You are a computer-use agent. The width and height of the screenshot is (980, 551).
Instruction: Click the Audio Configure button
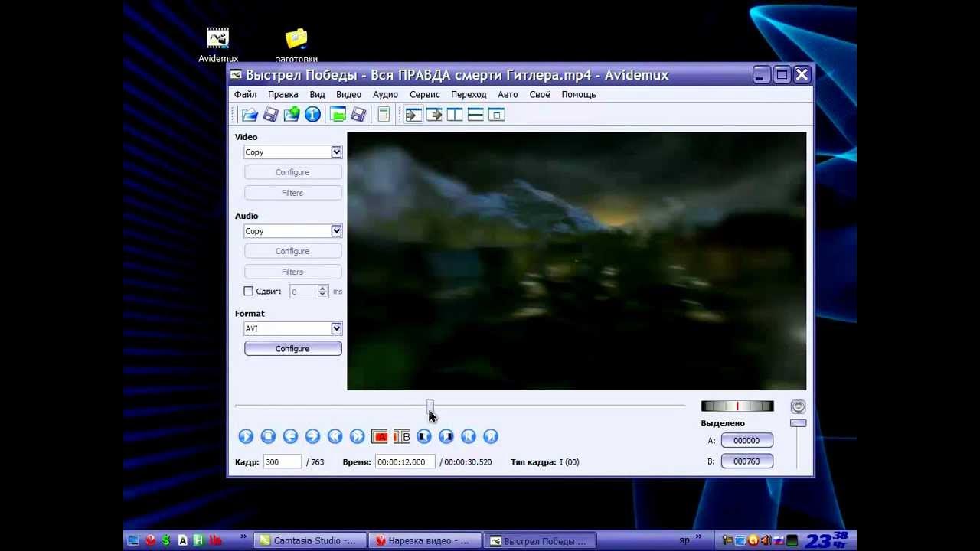click(x=292, y=251)
